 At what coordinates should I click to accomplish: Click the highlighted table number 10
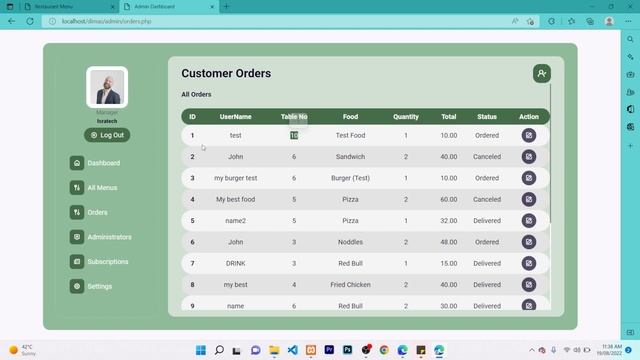pos(294,135)
